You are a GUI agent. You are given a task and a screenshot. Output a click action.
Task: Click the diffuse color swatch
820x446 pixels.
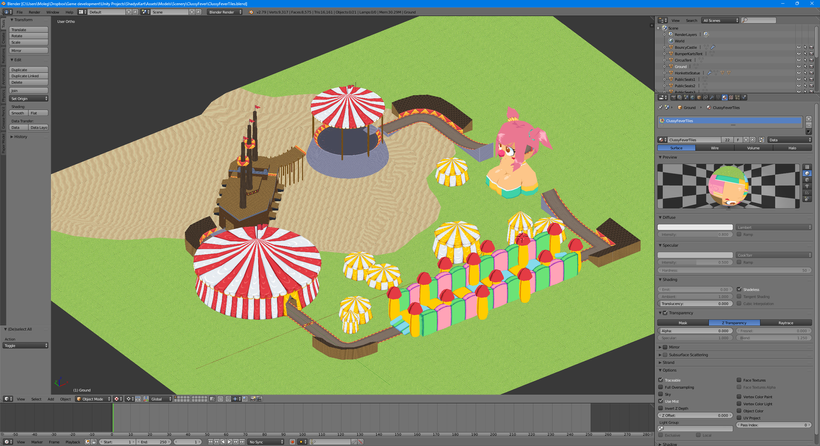coord(695,227)
